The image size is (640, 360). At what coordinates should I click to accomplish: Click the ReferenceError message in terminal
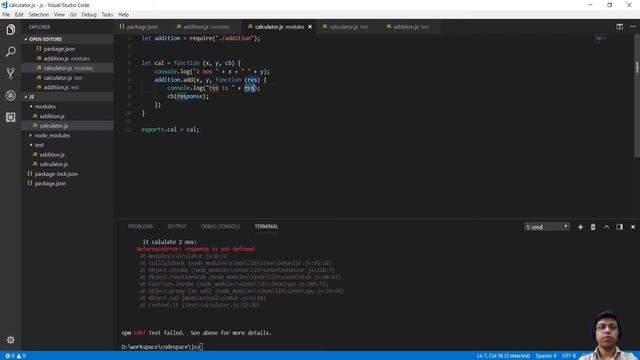click(196, 249)
